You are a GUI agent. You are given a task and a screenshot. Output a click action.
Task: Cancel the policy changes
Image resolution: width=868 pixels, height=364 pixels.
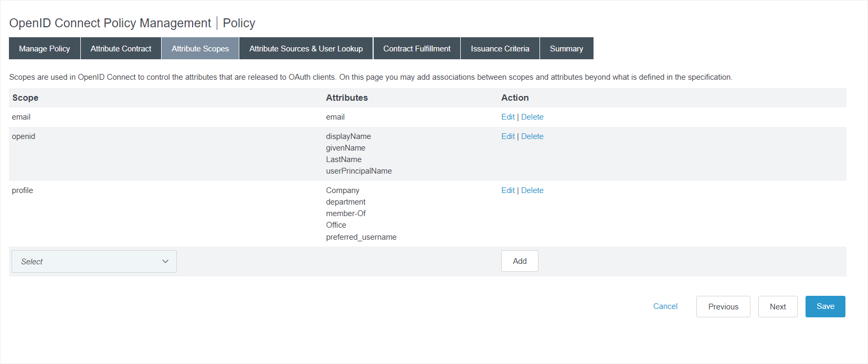coord(665,306)
